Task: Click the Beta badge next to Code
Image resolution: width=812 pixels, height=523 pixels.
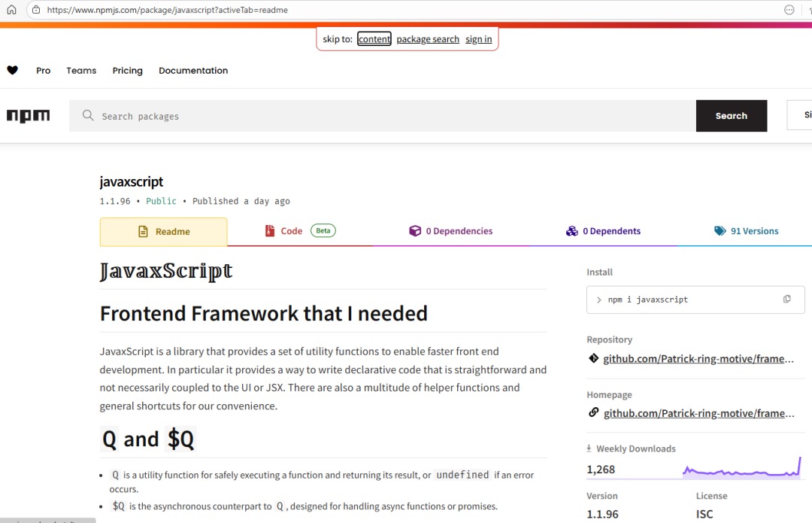Action: point(323,231)
